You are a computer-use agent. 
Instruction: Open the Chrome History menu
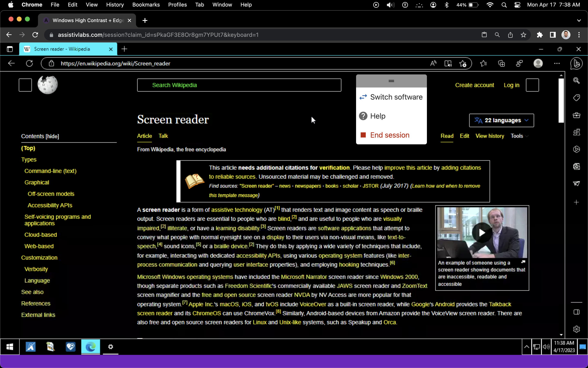(x=115, y=5)
